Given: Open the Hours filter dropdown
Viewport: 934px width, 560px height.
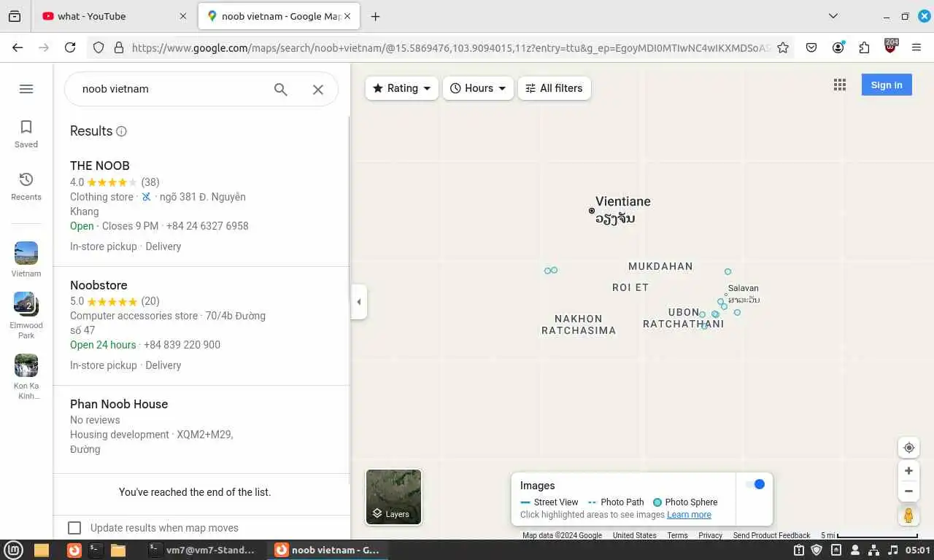Looking at the screenshot, I should tap(478, 88).
